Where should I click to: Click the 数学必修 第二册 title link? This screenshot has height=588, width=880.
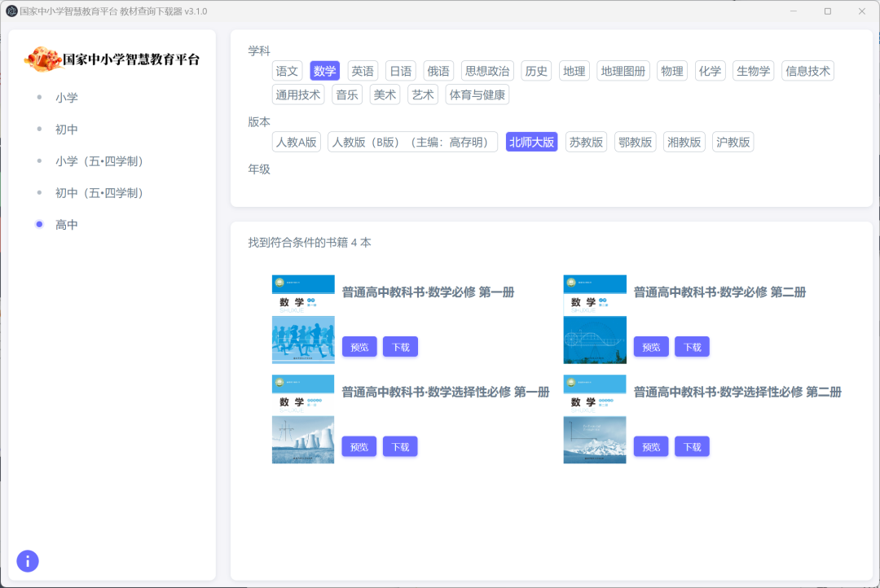[719, 292]
